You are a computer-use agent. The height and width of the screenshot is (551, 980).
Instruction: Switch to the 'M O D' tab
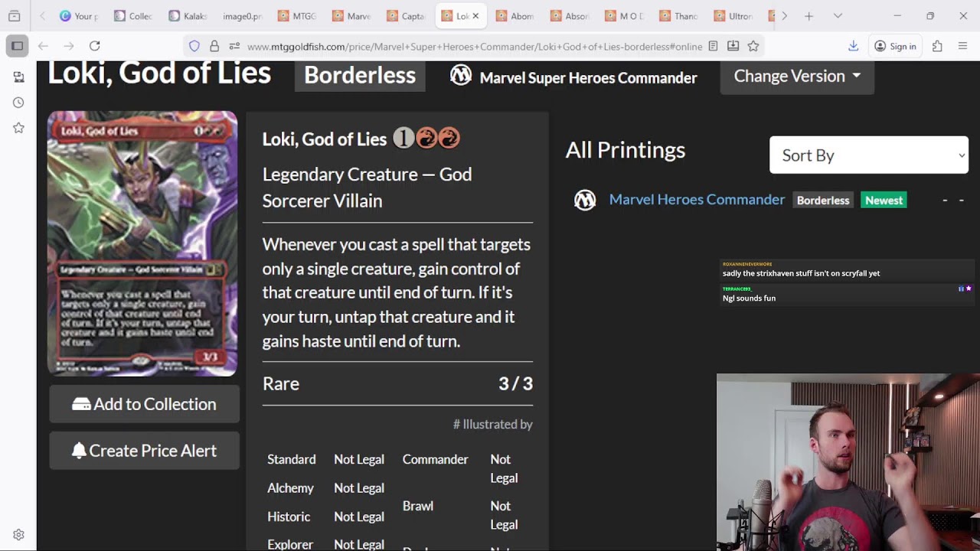pos(625,15)
